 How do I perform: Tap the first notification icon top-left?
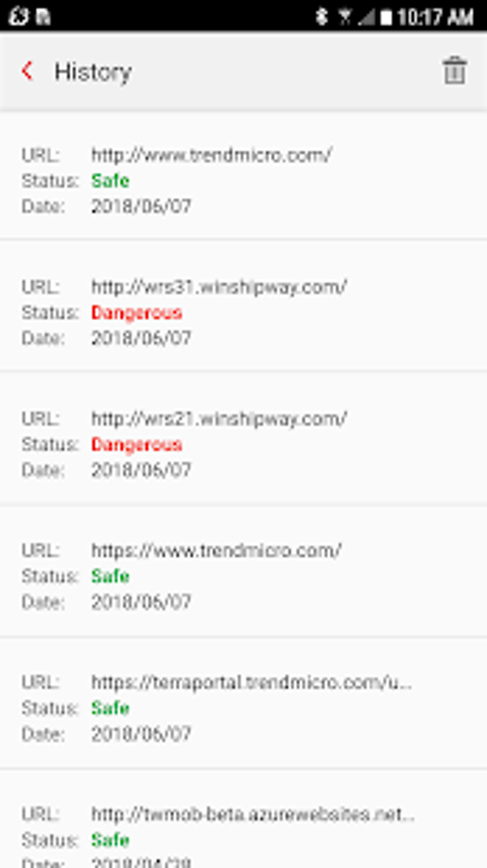(x=19, y=17)
